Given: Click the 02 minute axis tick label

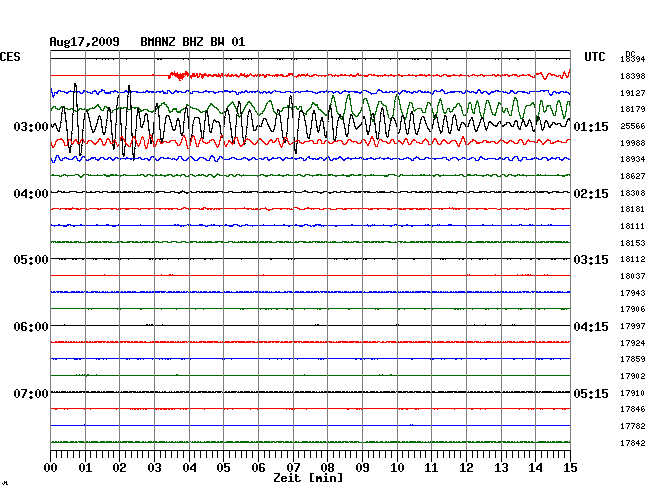Looking at the screenshot, I should click(119, 468).
